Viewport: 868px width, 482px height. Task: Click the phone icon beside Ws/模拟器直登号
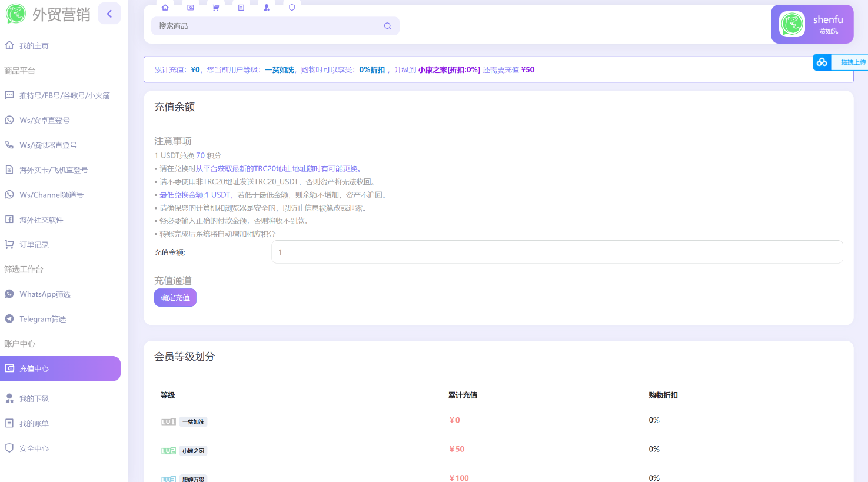point(9,145)
